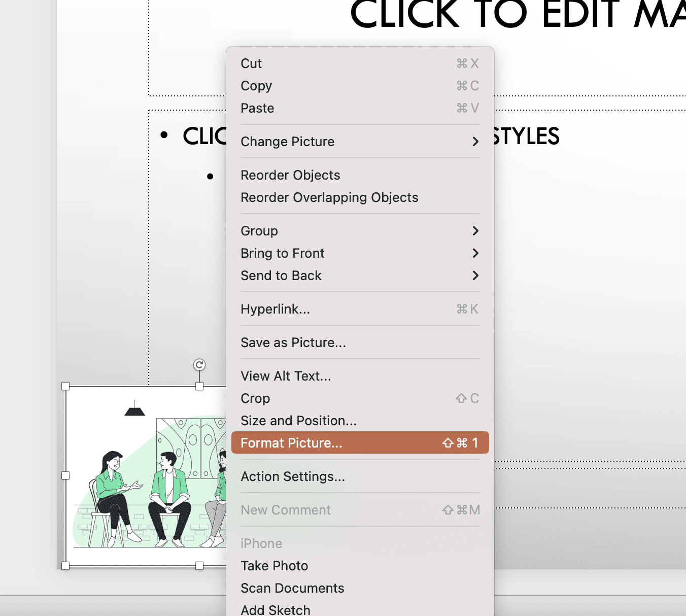Open the Change Picture submenu
Viewport: 686px width, 616px height.
coord(288,142)
